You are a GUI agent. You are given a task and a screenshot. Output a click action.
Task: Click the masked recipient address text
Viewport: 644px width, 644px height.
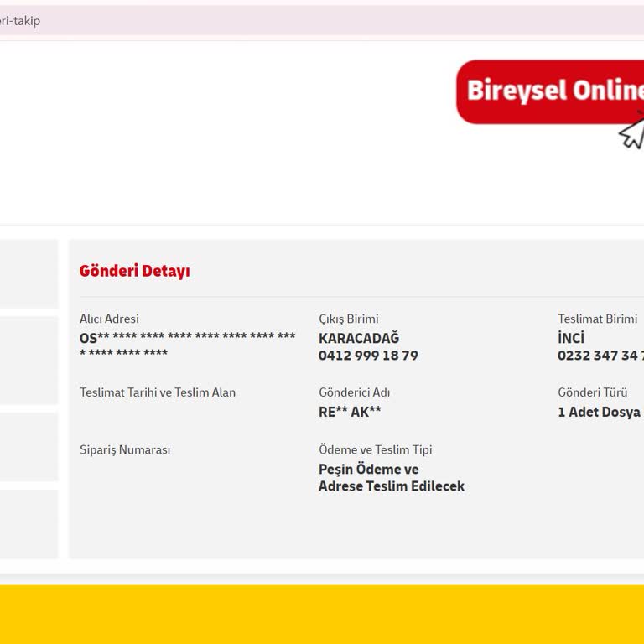[x=187, y=345]
